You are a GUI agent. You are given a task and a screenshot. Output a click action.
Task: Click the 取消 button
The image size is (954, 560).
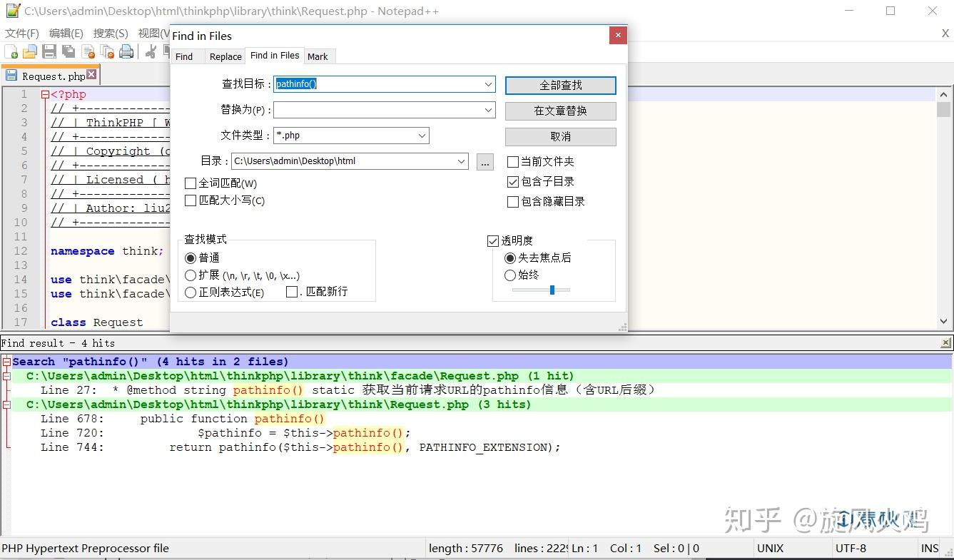(x=561, y=136)
